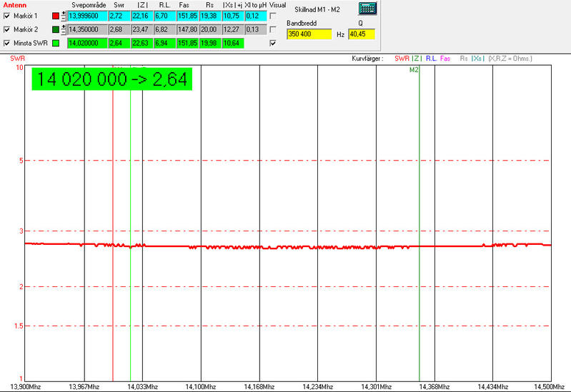Click Markör 1 Swr value 2,72

[119, 16]
